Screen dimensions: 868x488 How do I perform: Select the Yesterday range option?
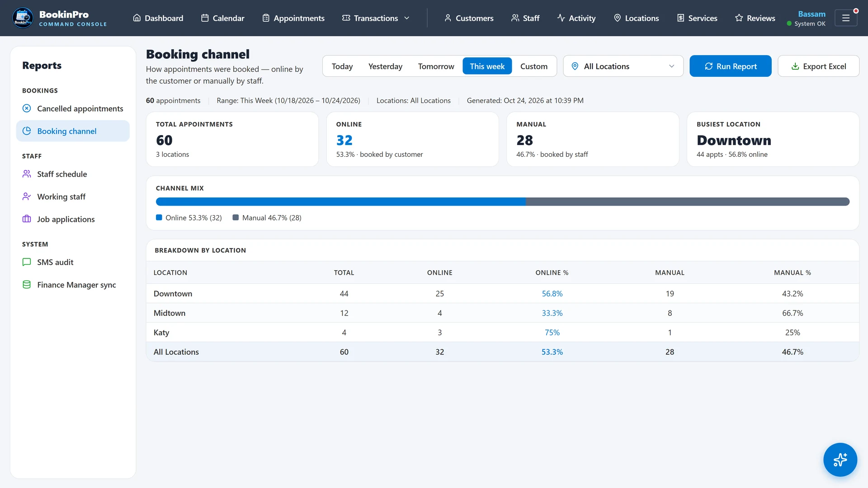click(x=385, y=66)
